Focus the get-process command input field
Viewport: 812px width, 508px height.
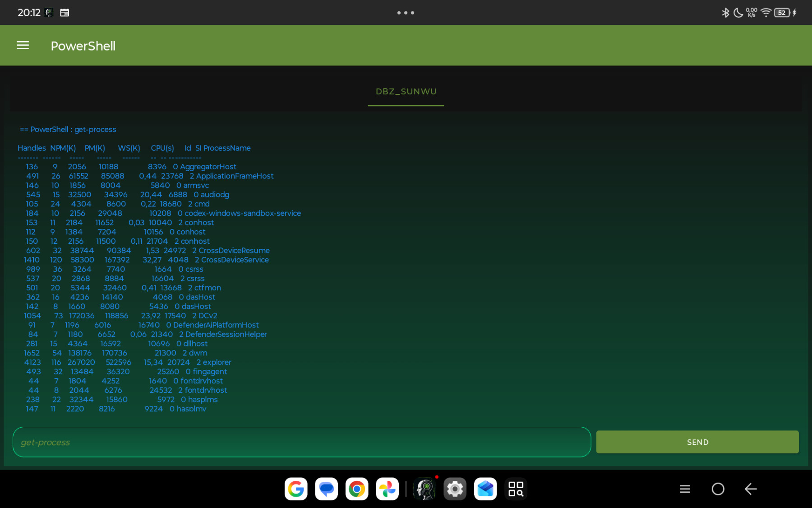coord(302,442)
